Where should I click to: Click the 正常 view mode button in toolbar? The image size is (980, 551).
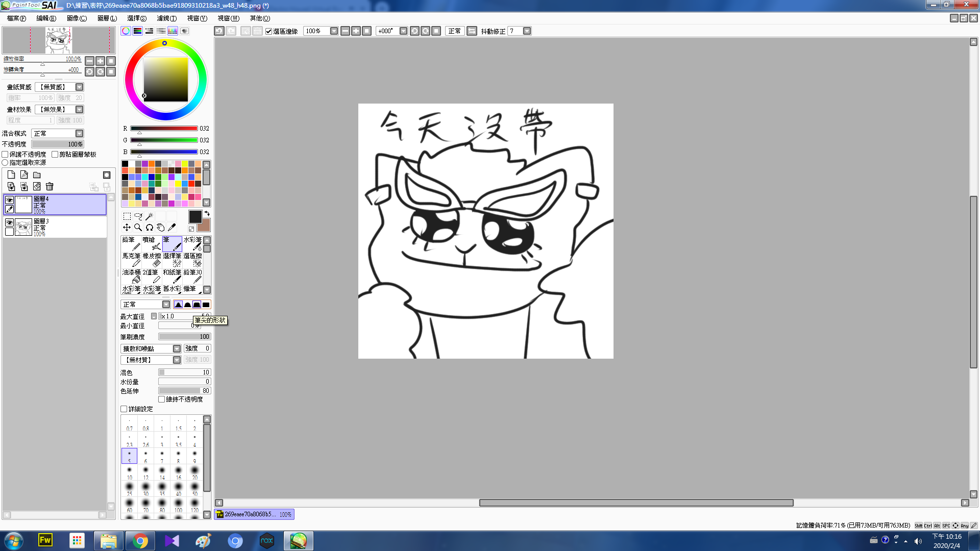pos(455,31)
